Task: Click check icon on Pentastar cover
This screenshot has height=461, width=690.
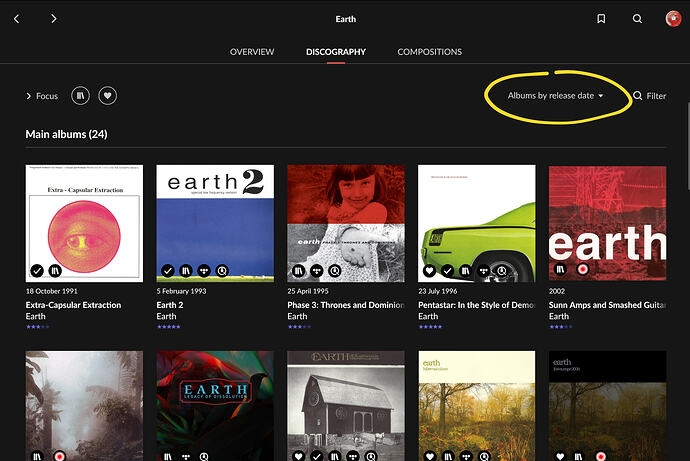Action: [447, 271]
